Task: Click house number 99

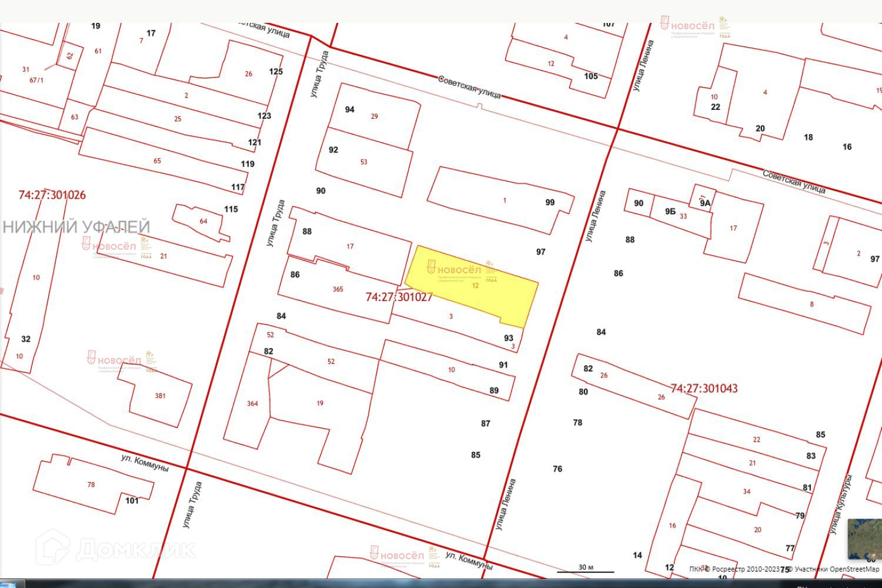Action: (x=550, y=202)
